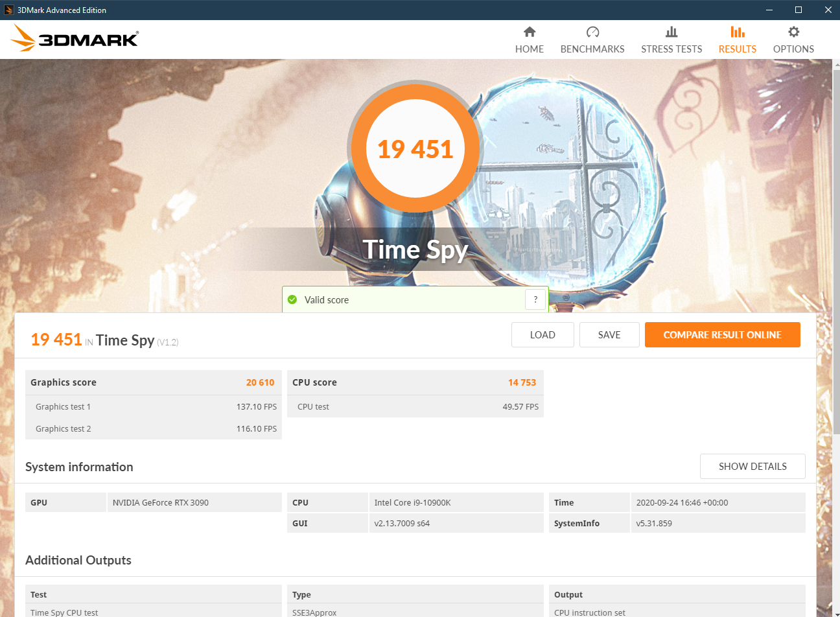Screen dimensions: 840x617
Task: Click the orange Results bar-chart icon
Action: coord(737,31)
